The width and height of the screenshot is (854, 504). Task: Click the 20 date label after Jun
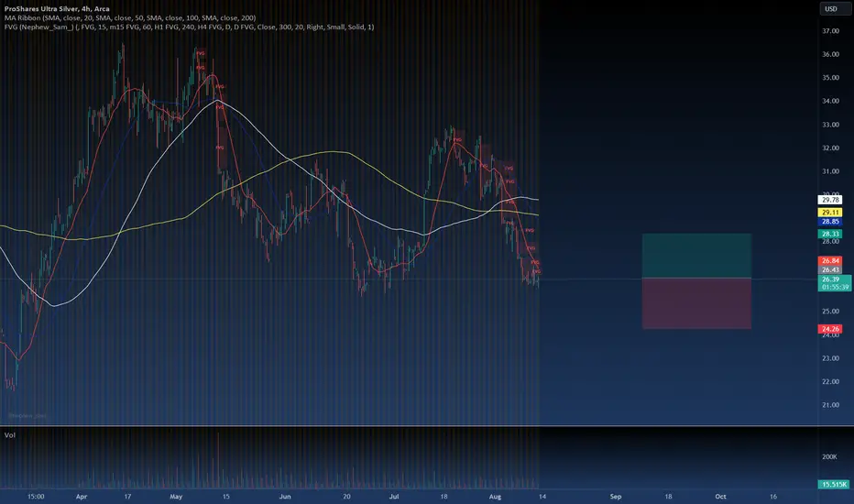(346, 497)
